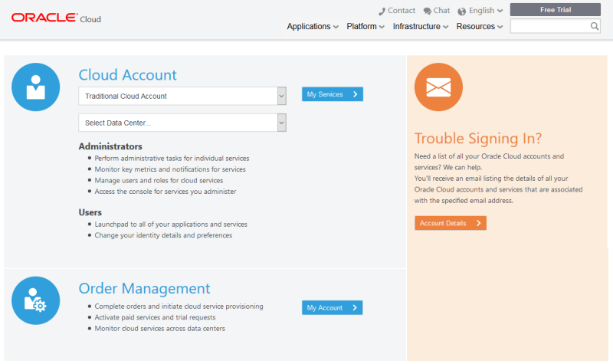Click the Administrators subheading
The image size is (613, 364).
click(x=110, y=146)
